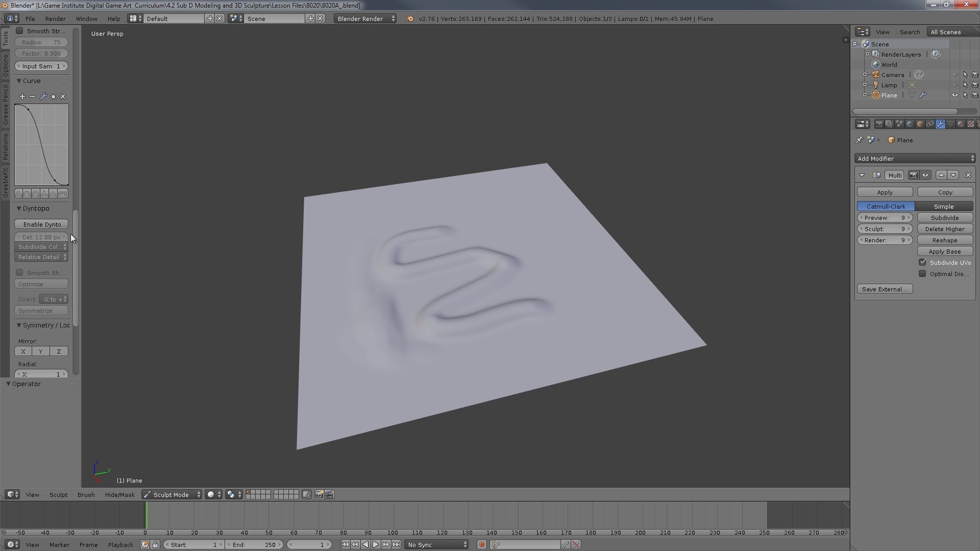Viewport: 980px width, 551px height.
Task: Click the Apply modifier button
Action: pos(885,192)
